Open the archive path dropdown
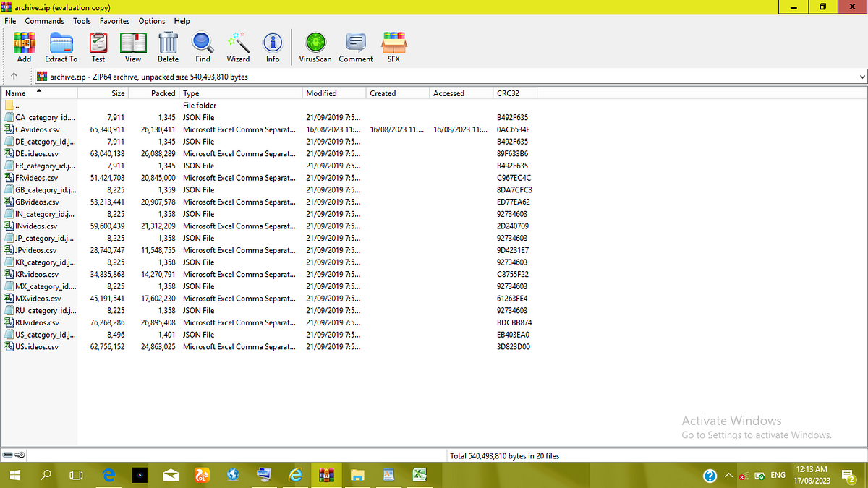Image resolution: width=868 pixels, height=488 pixels. (861, 76)
